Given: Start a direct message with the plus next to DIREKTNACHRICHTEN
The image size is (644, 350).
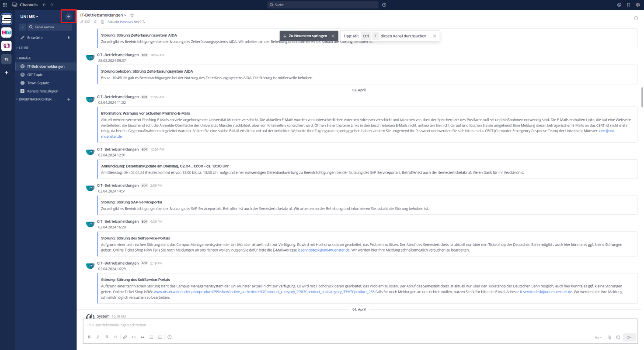Looking at the screenshot, I should click(69, 99).
